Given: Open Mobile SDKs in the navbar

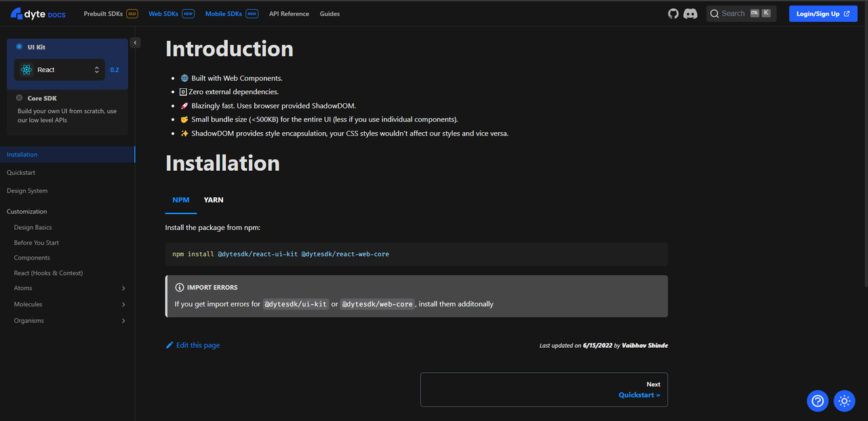Looking at the screenshot, I should [x=232, y=14].
